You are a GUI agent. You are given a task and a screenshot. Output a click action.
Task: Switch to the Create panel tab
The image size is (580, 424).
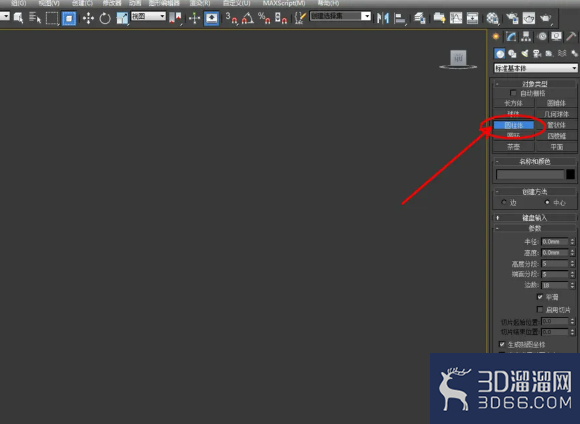(496, 36)
